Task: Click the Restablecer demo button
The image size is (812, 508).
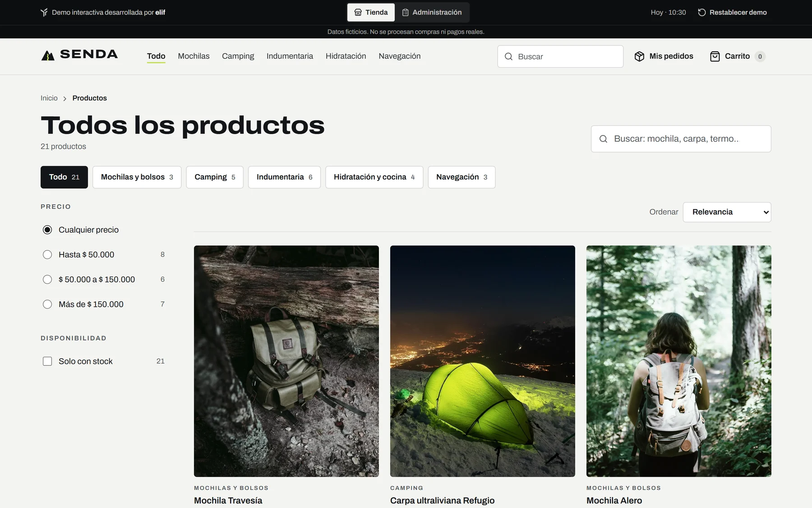Action: pos(732,12)
